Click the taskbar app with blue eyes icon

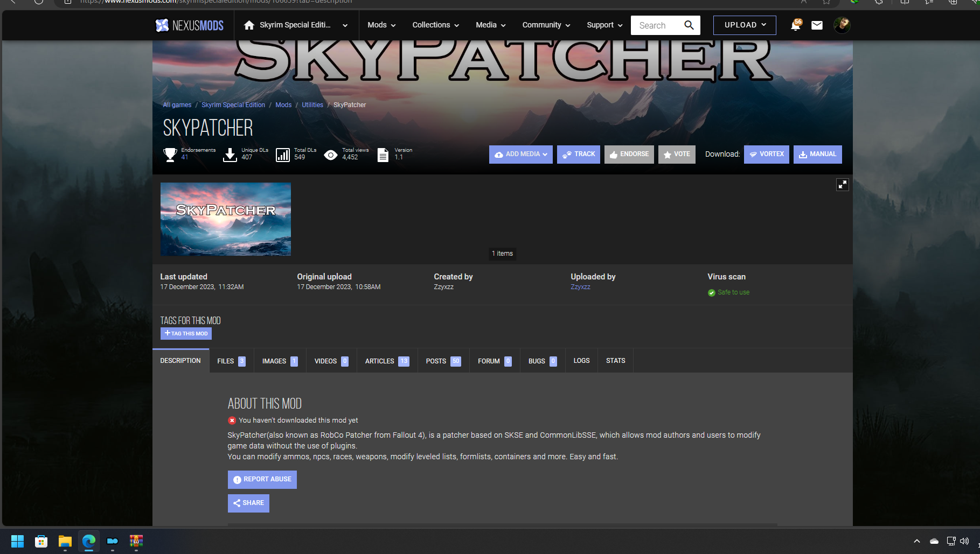coord(112,541)
